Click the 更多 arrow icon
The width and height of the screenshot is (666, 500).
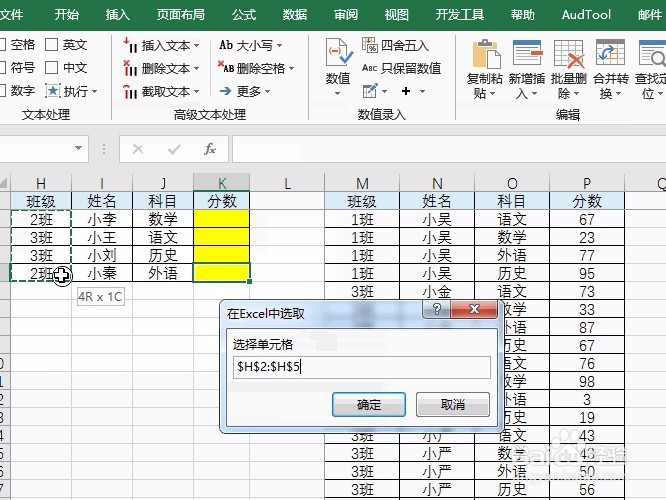(226, 90)
